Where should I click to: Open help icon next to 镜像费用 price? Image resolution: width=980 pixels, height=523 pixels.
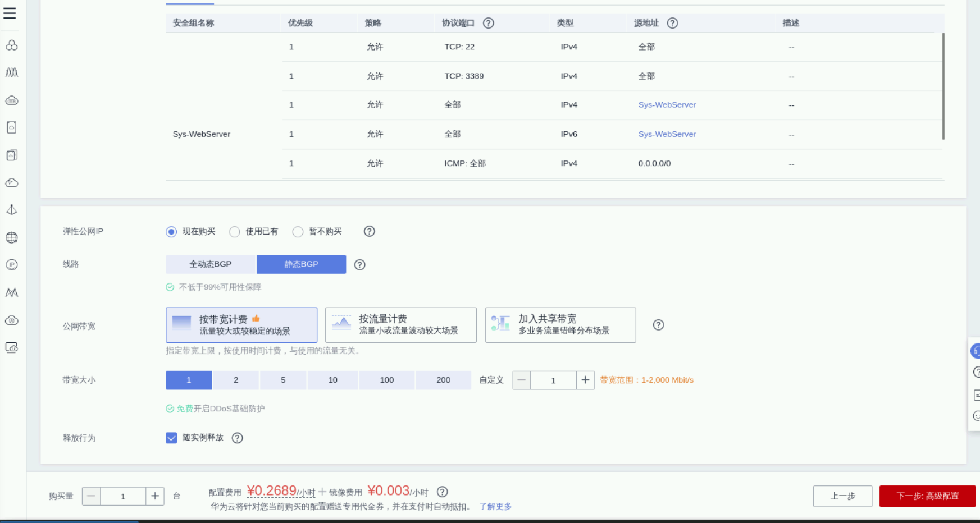pyautogui.click(x=443, y=492)
